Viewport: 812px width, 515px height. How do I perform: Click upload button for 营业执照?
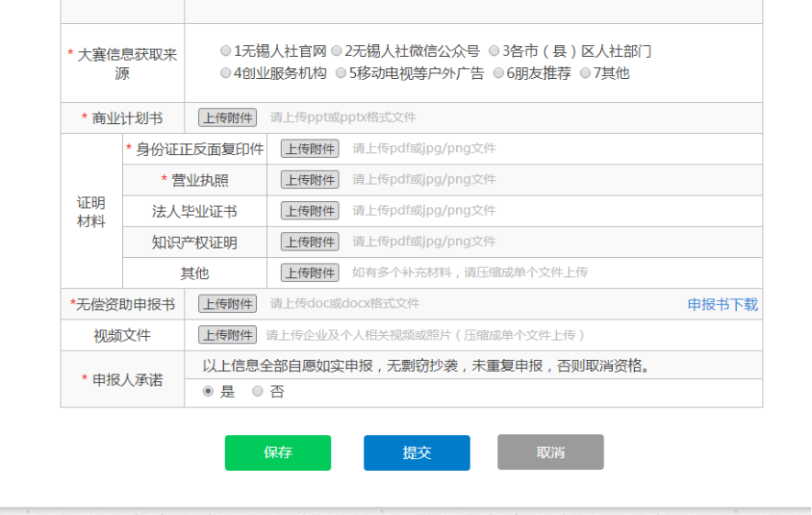pyautogui.click(x=309, y=180)
